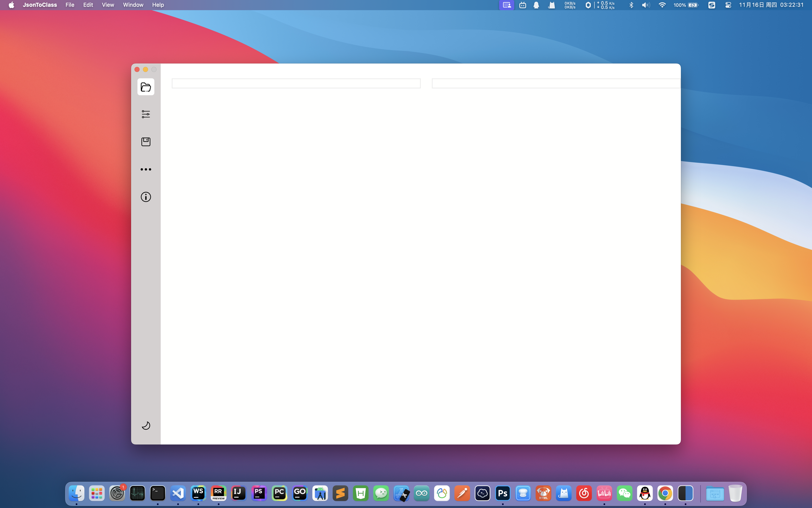Open Wi-Fi status in the menu bar
The width and height of the screenshot is (812, 508).
662,5
